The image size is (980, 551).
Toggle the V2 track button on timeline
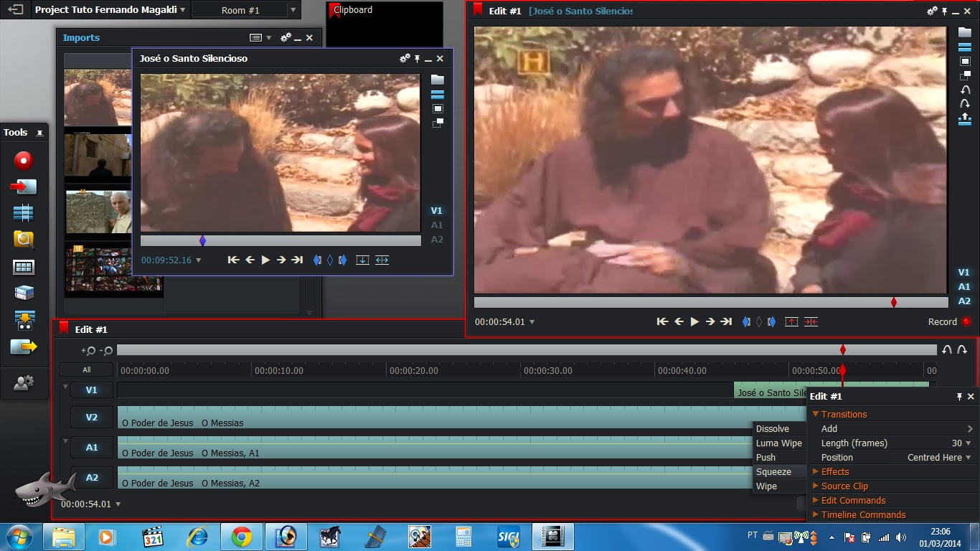92,417
